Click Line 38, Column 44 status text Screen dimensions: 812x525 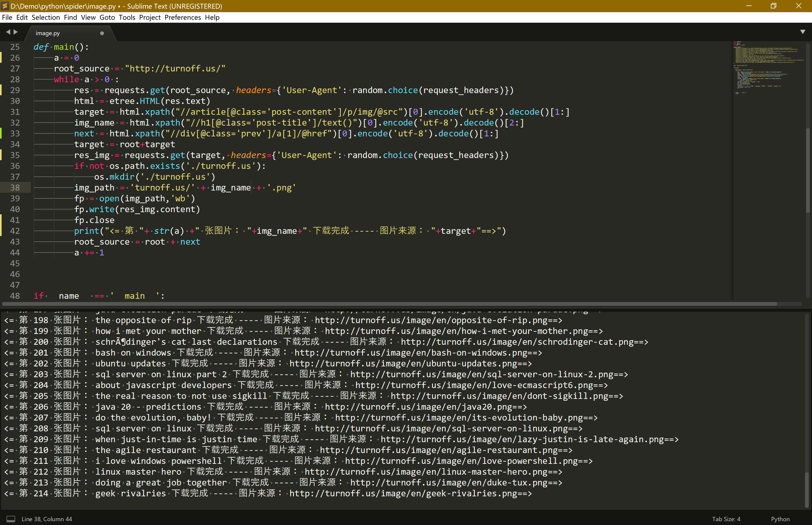pyautogui.click(x=47, y=519)
